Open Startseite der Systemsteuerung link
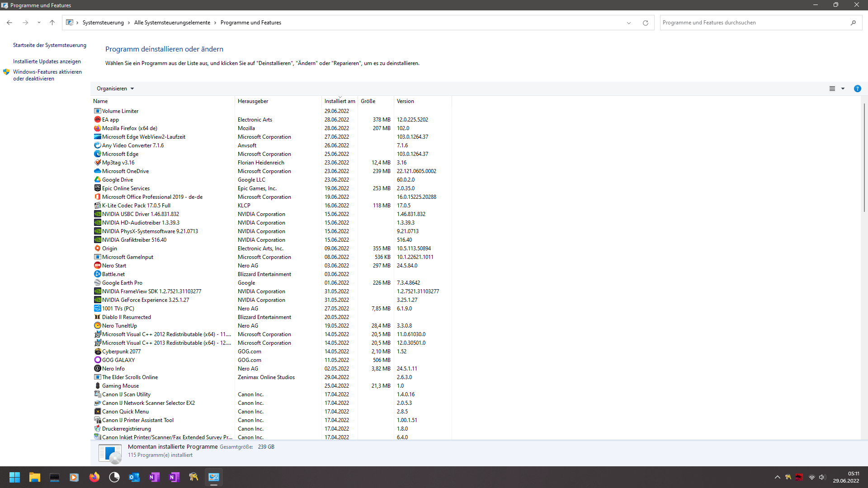868x488 pixels. 50,45
